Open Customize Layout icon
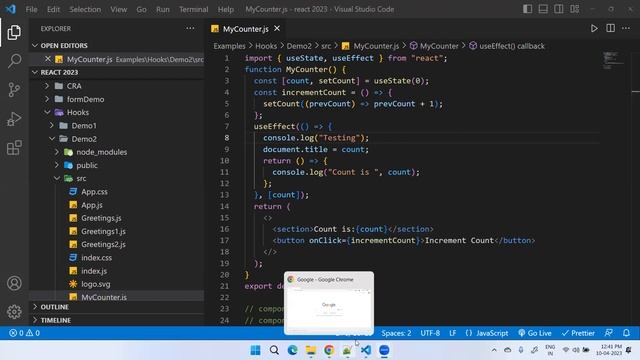This screenshot has height=360, width=640. pos(575,9)
